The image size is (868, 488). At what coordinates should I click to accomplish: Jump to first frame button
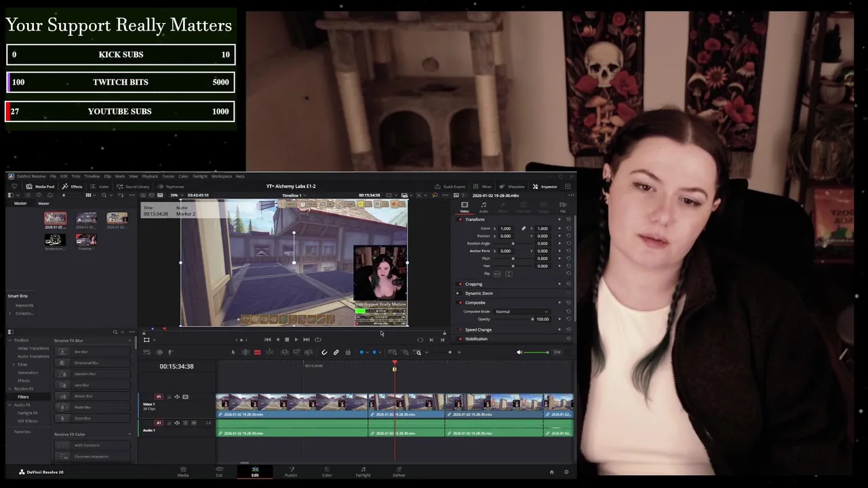coord(267,340)
